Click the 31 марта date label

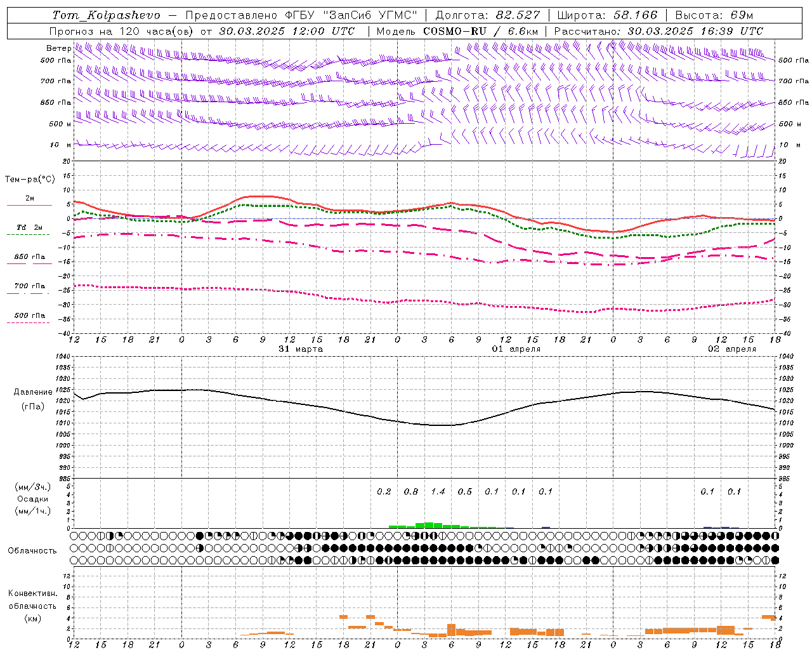pyautogui.click(x=301, y=349)
